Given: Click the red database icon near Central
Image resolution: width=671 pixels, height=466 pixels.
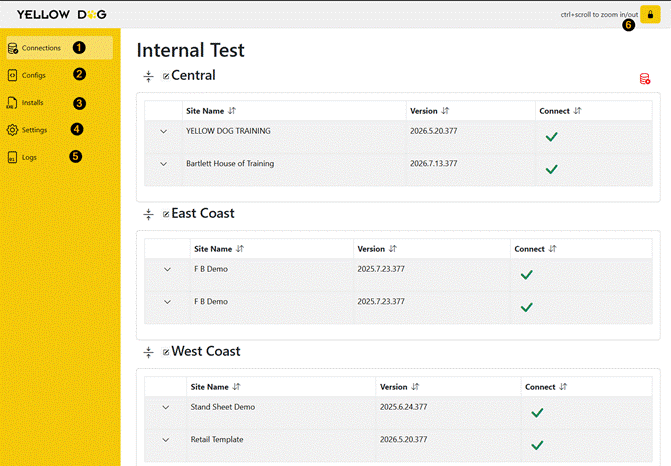Looking at the screenshot, I should (x=644, y=79).
